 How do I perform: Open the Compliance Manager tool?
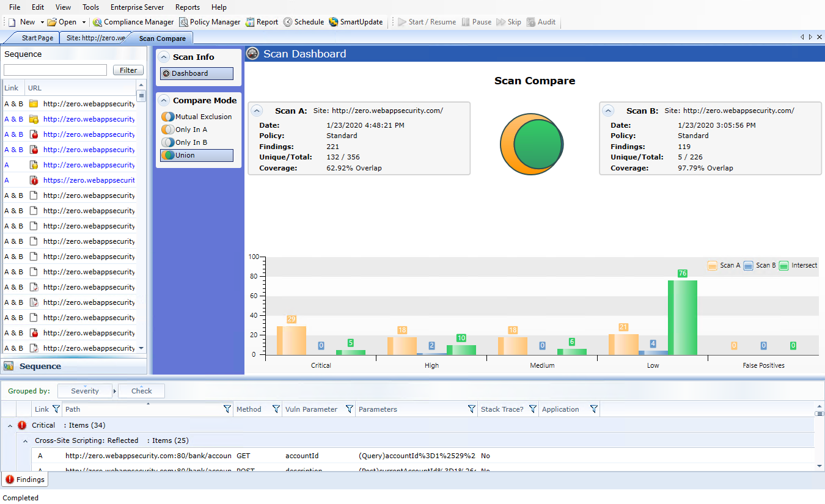pyautogui.click(x=133, y=22)
